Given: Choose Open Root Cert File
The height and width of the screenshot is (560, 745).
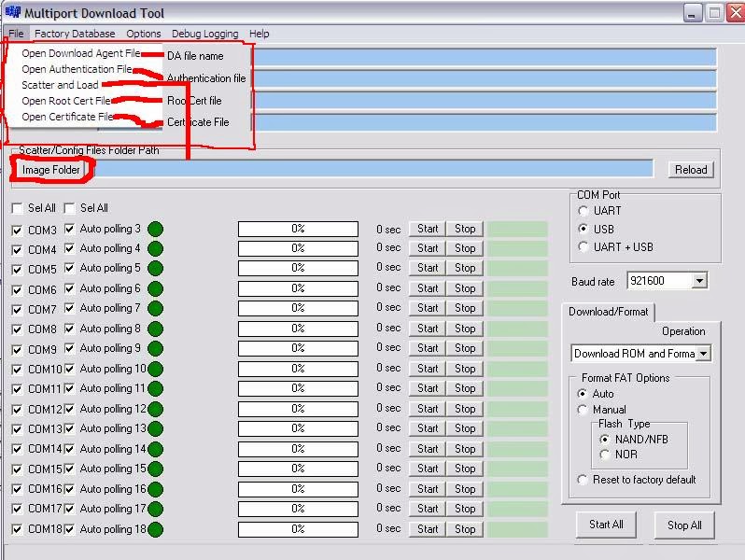Looking at the screenshot, I should 65,101.
